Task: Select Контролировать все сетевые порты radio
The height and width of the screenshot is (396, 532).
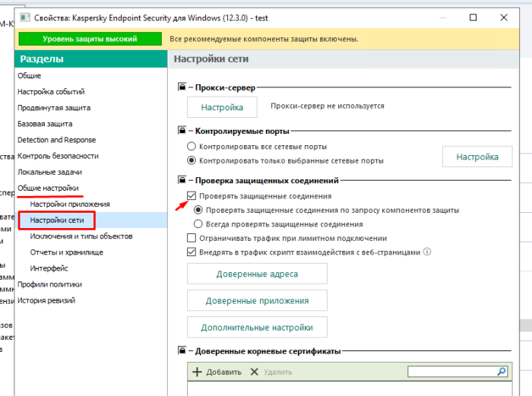Action: [192, 146]
